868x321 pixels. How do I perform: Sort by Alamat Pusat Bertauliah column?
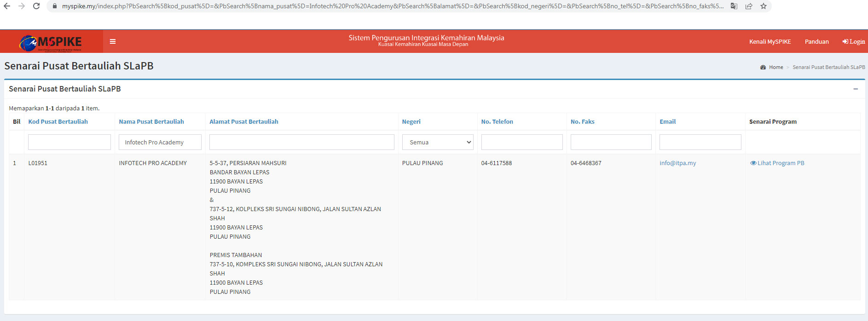[244, 121]
